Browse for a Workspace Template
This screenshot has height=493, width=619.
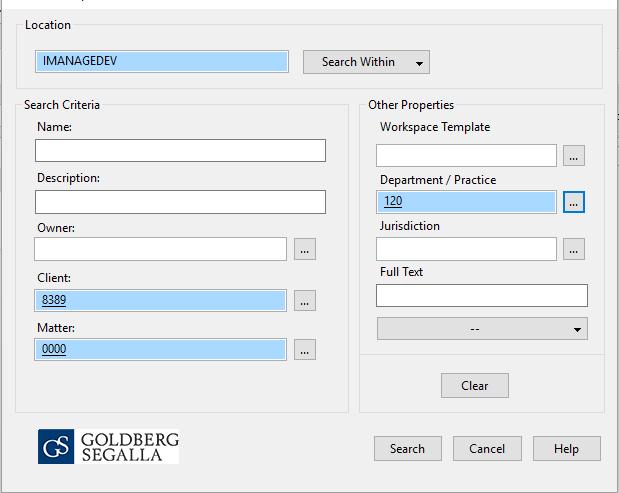coord(573,156)
